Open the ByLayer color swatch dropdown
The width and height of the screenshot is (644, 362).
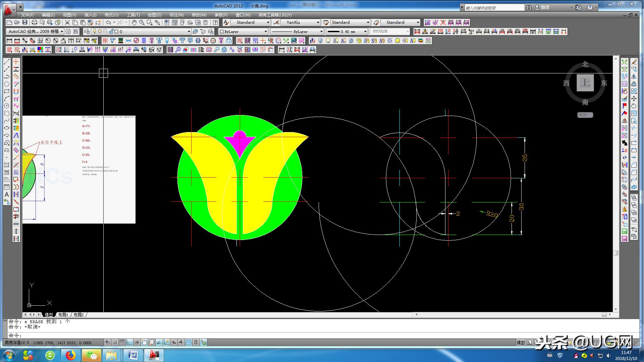coord(266,32)
